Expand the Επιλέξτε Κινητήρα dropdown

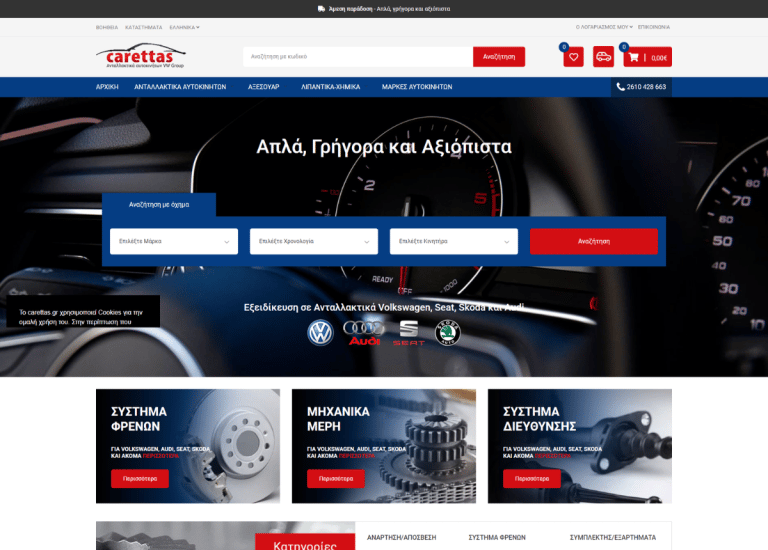tap(454, 241)
